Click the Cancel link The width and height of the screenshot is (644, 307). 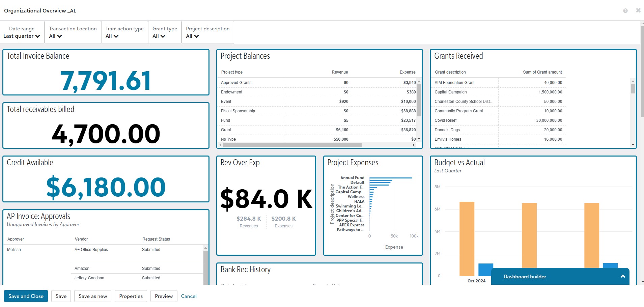[x=189, y=296]
